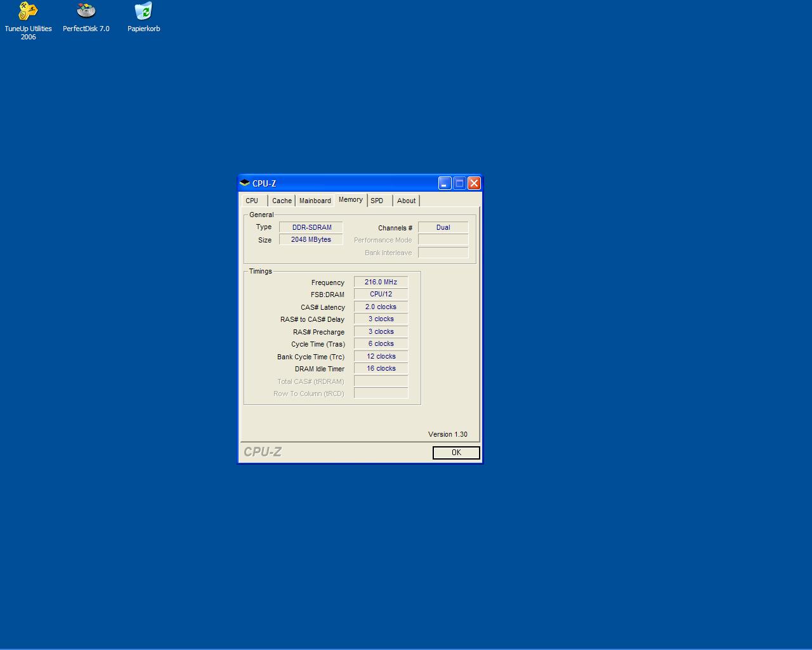Click the 12 clocks Bank Cycle Time value

[x=381, y=356]
